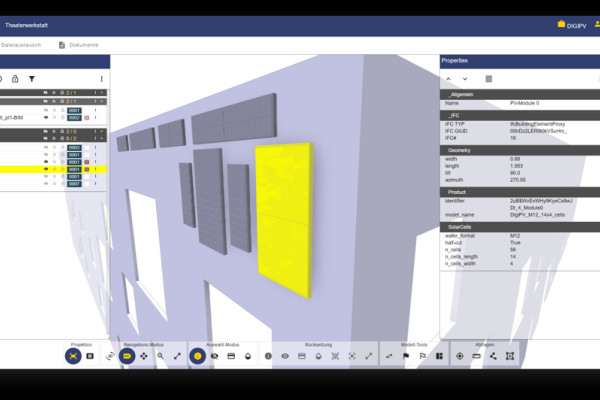Open the Dokumente tab
Screen dimensions: 600x400
(x=78, y=45)
